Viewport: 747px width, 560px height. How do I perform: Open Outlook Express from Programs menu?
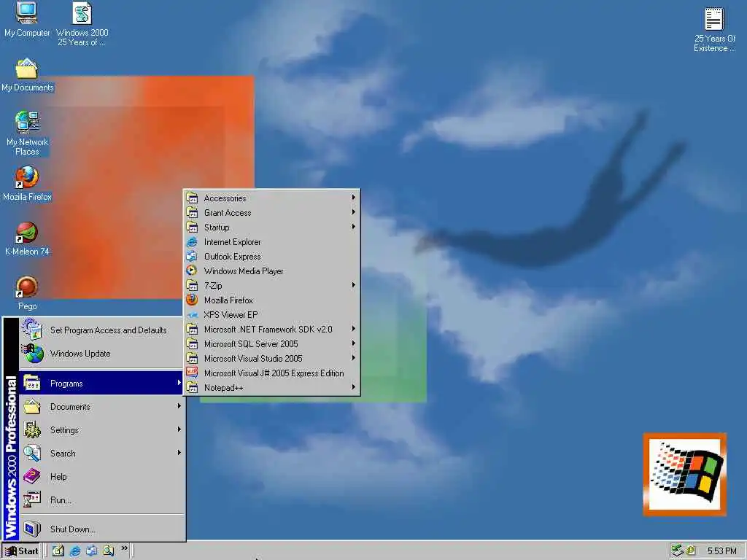click(x=271, y=256)
